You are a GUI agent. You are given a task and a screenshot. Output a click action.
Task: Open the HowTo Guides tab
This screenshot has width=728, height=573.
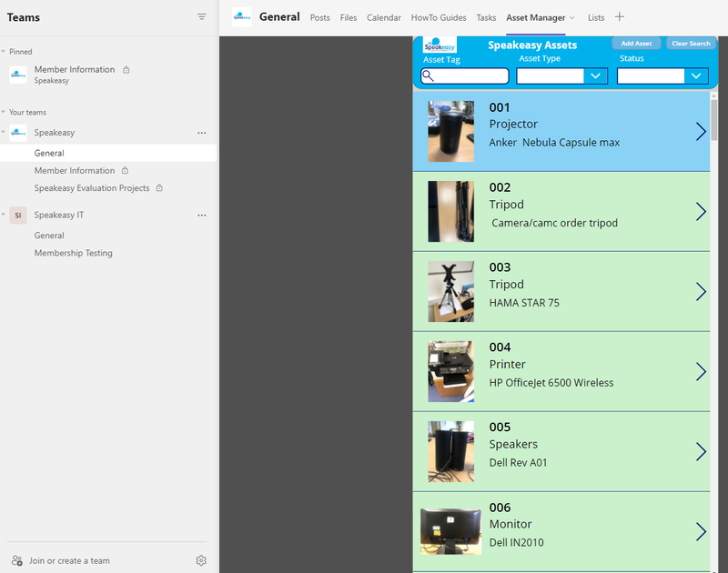(x=439, y=17)
